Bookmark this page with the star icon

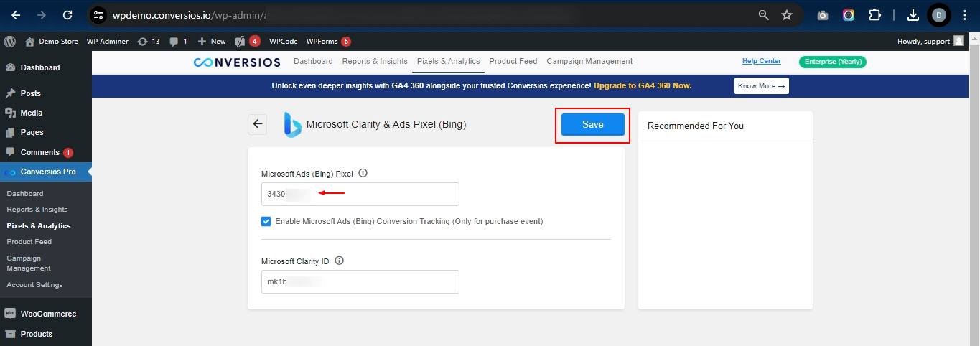click(787, 14)
